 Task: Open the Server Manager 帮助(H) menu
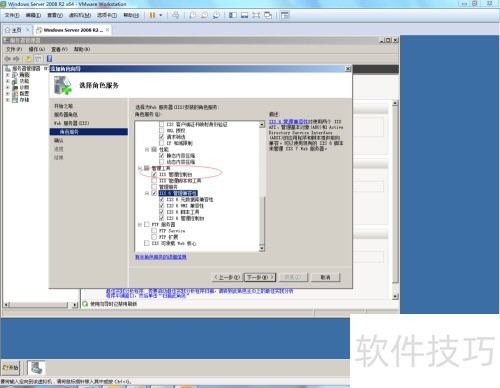[82, 49]
